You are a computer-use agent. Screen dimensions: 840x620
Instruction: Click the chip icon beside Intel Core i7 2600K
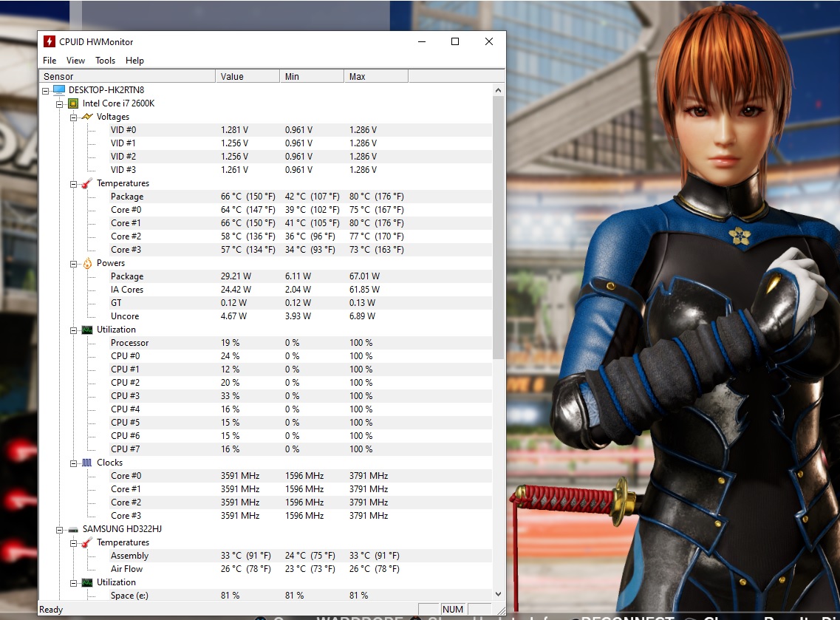click(73, 103)
